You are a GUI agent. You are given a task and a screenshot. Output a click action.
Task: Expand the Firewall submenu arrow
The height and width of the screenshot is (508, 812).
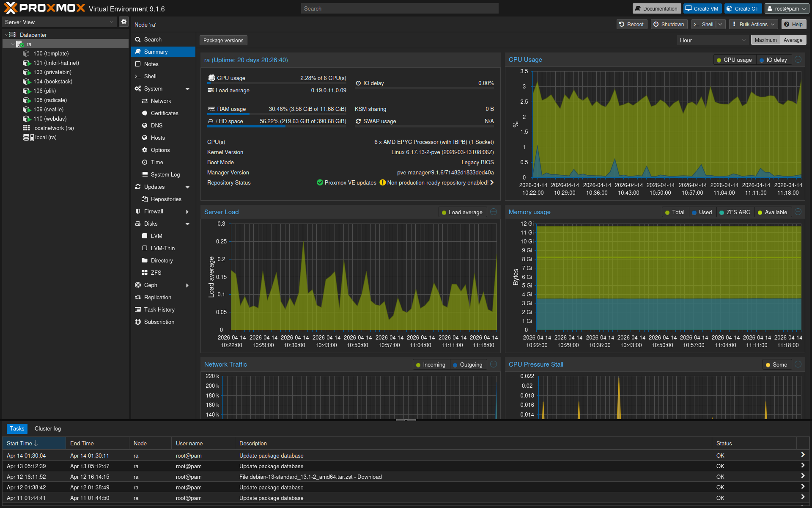click(x=187, y=212)
